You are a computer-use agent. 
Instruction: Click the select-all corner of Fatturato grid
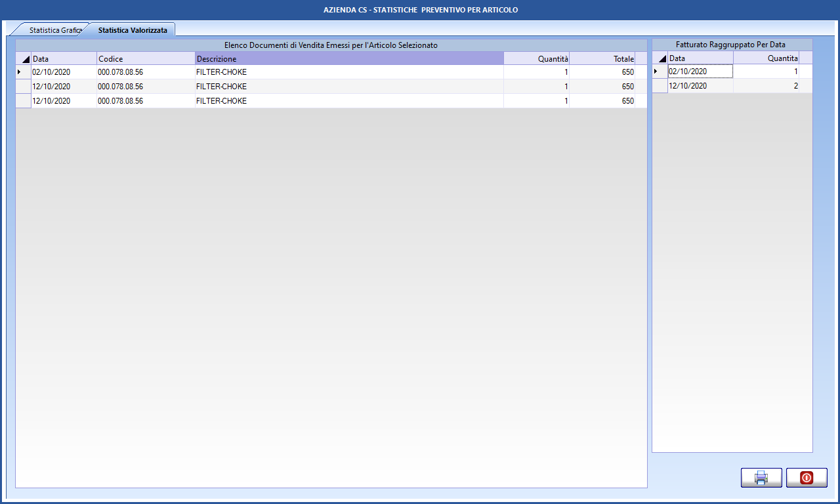tap(660, 58)
